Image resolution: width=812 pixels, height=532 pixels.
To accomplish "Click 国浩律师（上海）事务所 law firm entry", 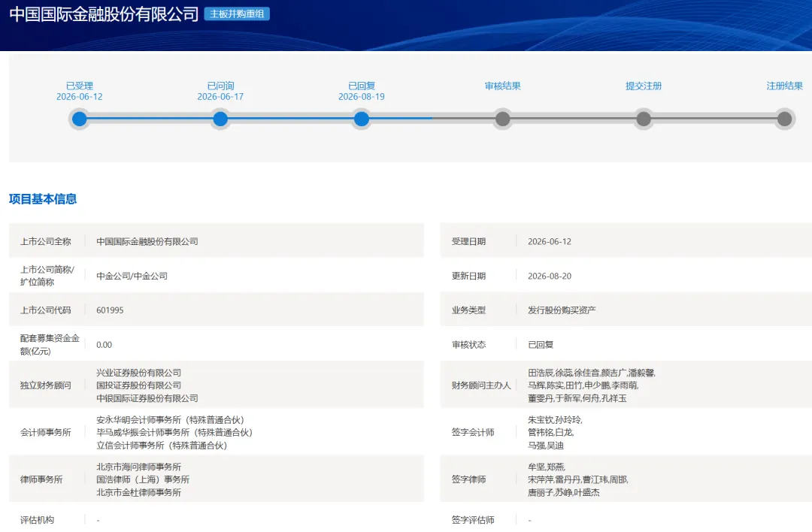I will point(143,479).
